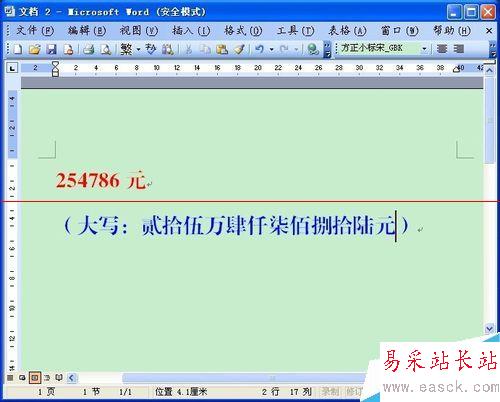Screen dimensions: 500x402
Task: Expand the 繁 conversion dropdown arrow
Action: pos(138,49)
